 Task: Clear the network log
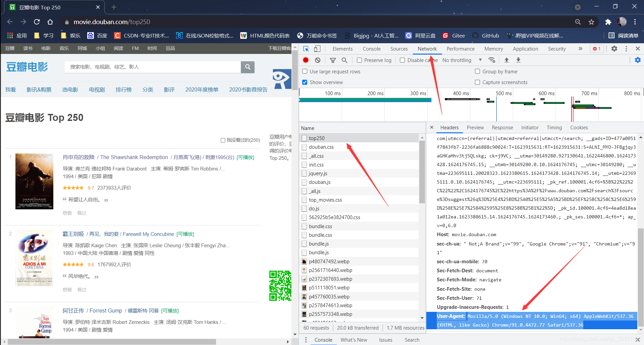pyautogui.click(x=318, y=60)
